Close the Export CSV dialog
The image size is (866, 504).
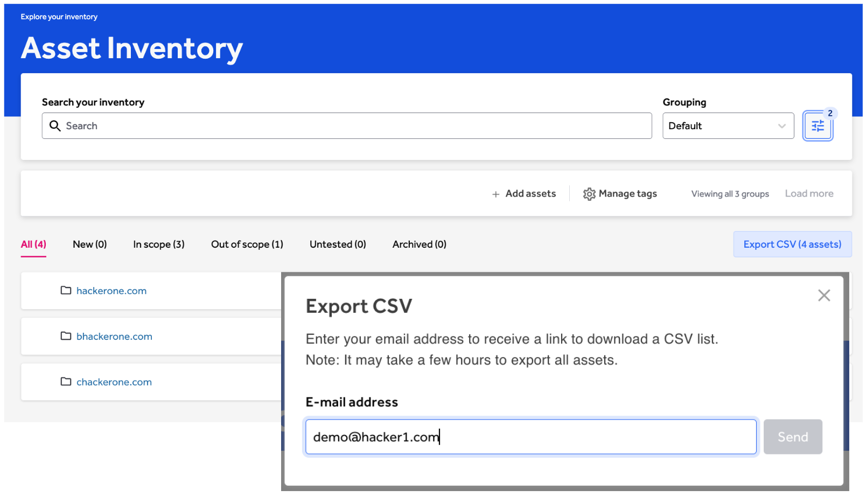coord(823,295)
